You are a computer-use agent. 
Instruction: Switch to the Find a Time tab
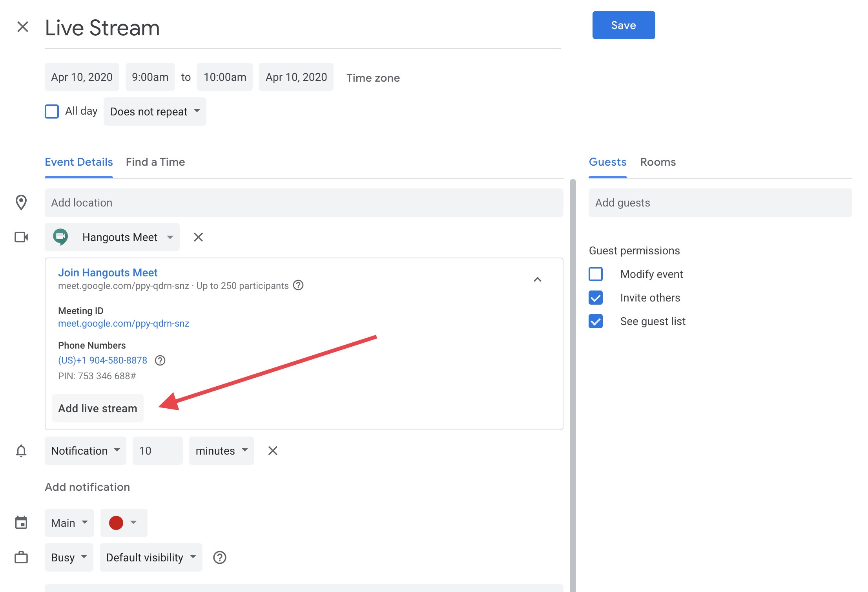point(155,162)
